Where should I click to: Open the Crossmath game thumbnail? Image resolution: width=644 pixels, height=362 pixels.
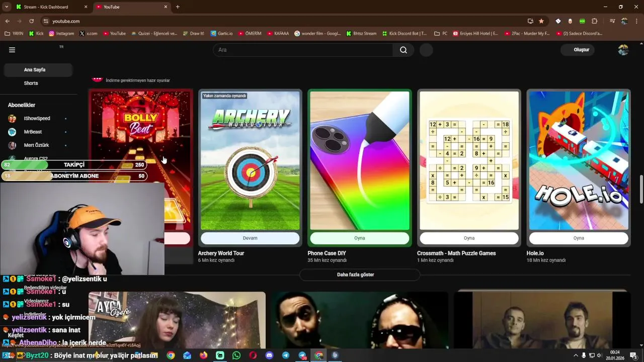(x=469, y=160)
